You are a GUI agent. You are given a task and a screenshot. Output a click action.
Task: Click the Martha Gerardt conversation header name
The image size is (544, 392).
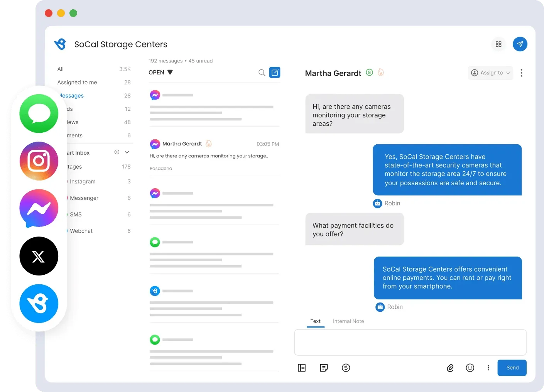click(333, 73)
